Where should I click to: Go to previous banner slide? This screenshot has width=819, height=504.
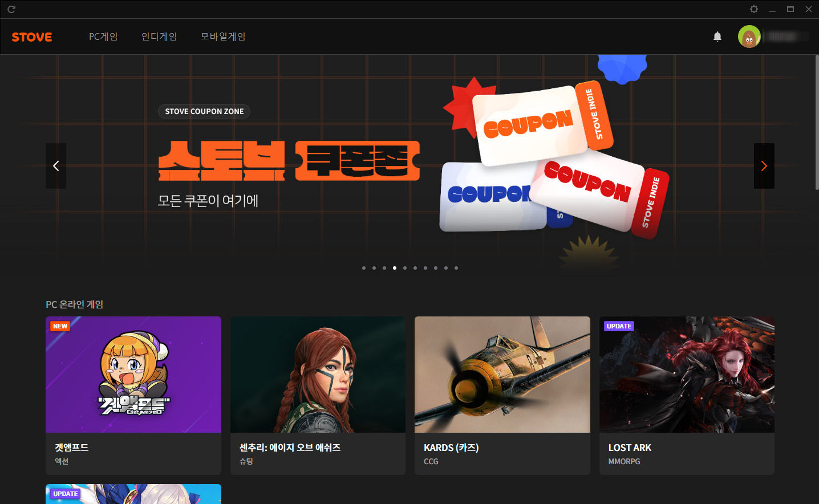point(56,166)
